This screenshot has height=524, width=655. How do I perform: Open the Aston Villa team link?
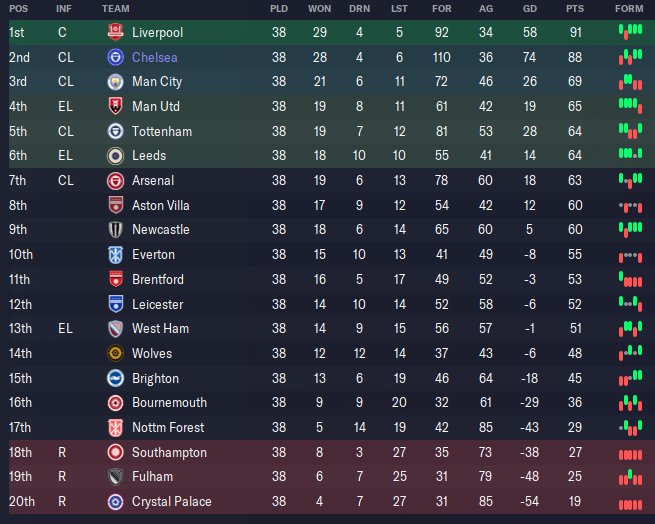[160, 205]
